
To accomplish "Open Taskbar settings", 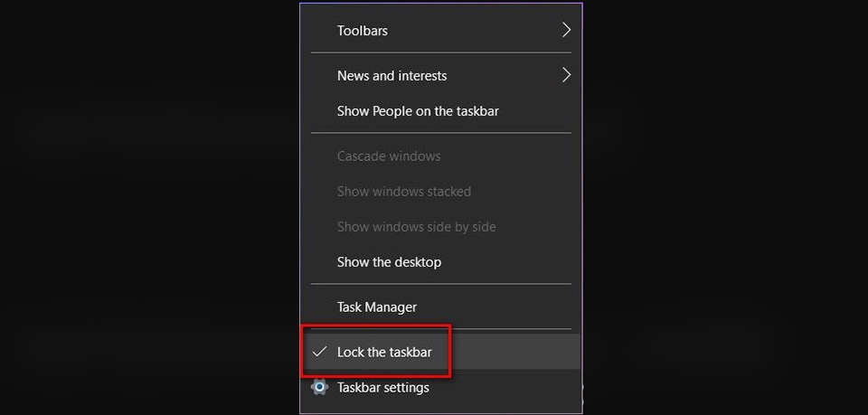I will (440, 387).
